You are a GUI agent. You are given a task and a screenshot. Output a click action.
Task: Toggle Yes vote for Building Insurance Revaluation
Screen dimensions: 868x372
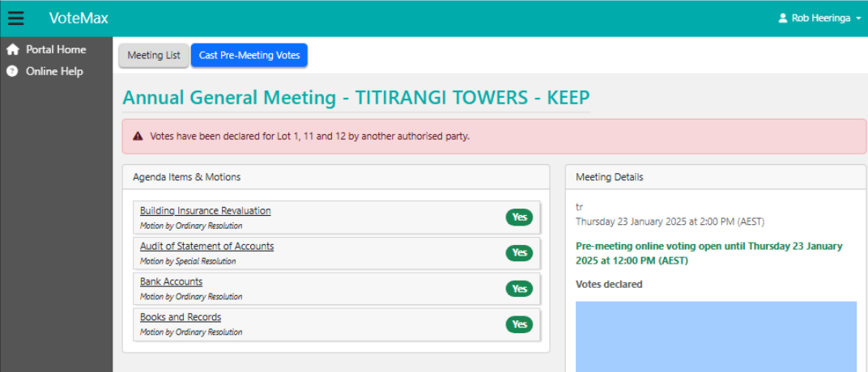519,218
